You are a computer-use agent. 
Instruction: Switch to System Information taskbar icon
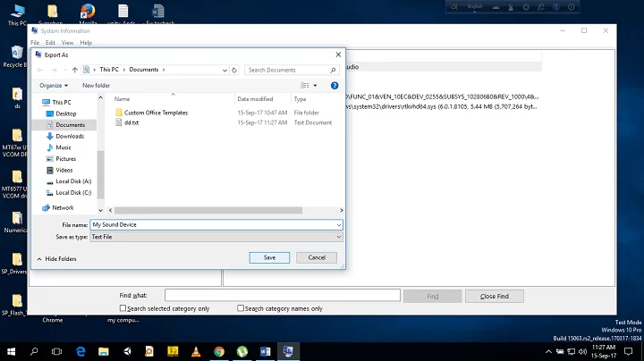pyautogui.click(x=288, y=351)
